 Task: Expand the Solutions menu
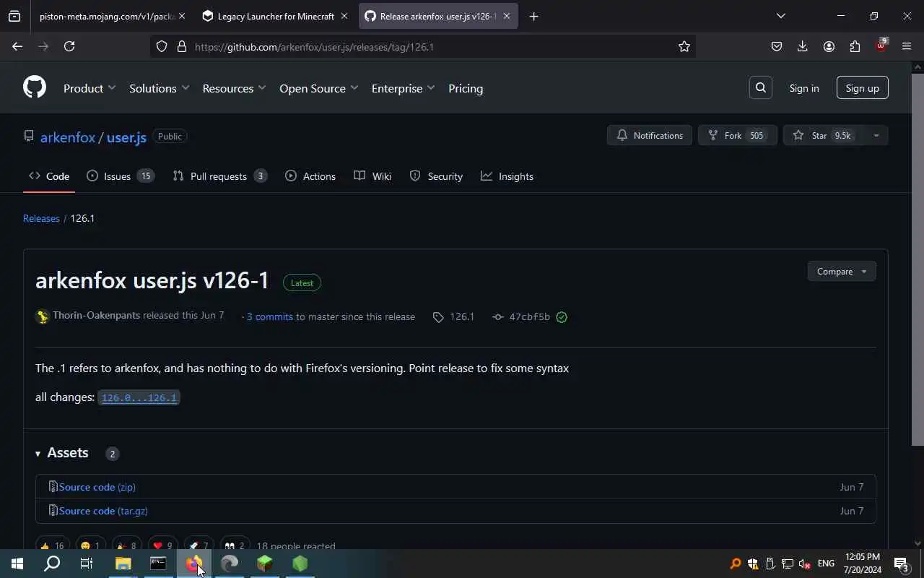pos(160,88)
